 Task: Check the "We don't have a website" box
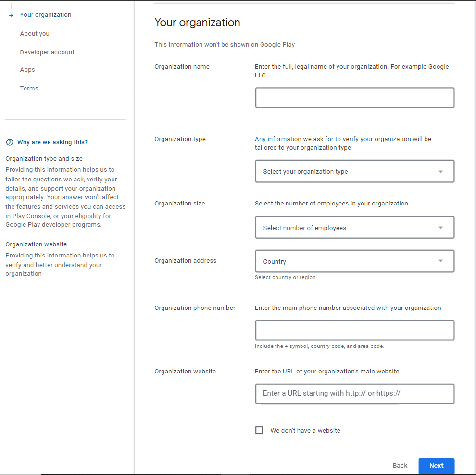259,430
